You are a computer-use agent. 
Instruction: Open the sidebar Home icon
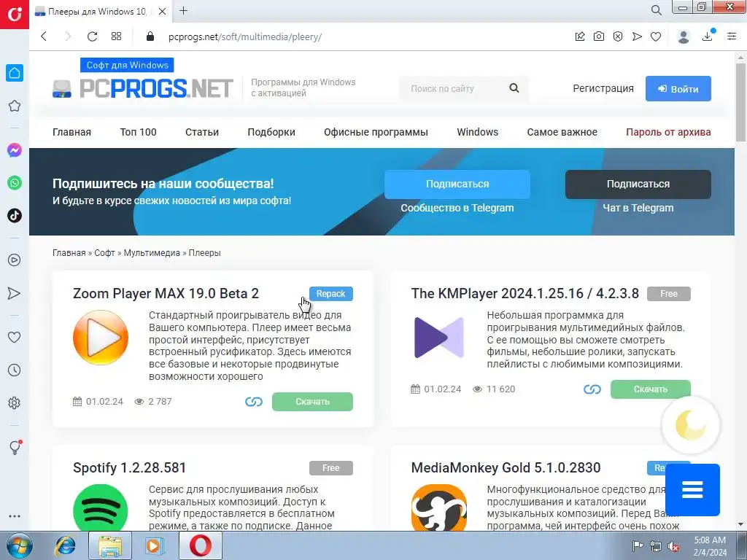(15, 73)
